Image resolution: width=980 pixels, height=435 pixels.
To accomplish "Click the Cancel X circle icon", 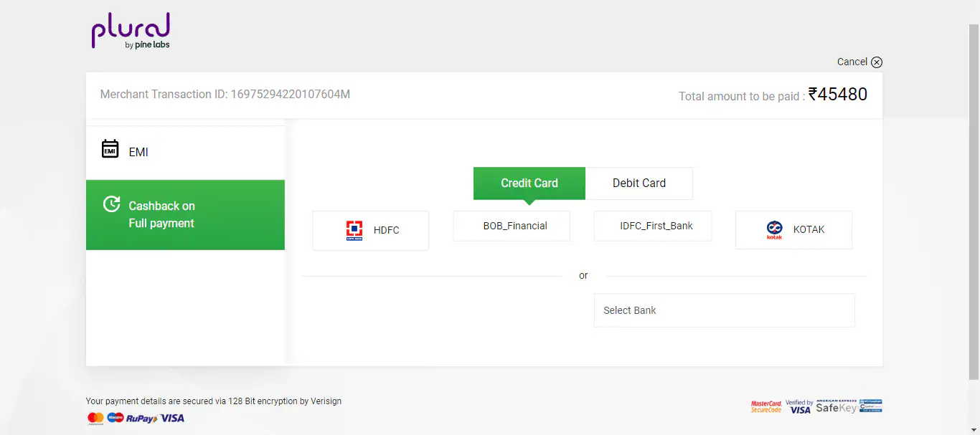I will pyautogui.click(x=877, y=62).
